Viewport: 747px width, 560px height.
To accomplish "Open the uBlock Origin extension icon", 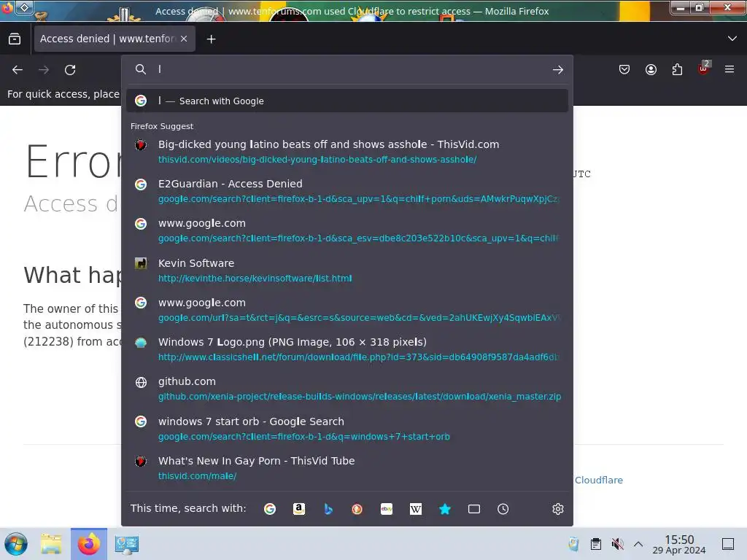I will coord(704,69).
